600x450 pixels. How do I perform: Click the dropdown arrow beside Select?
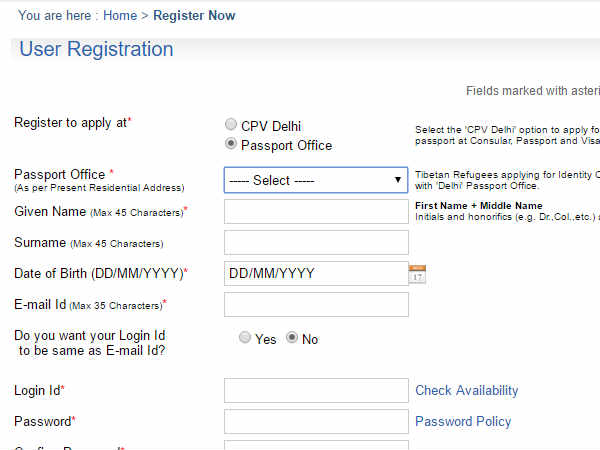[x=397, y=180]
